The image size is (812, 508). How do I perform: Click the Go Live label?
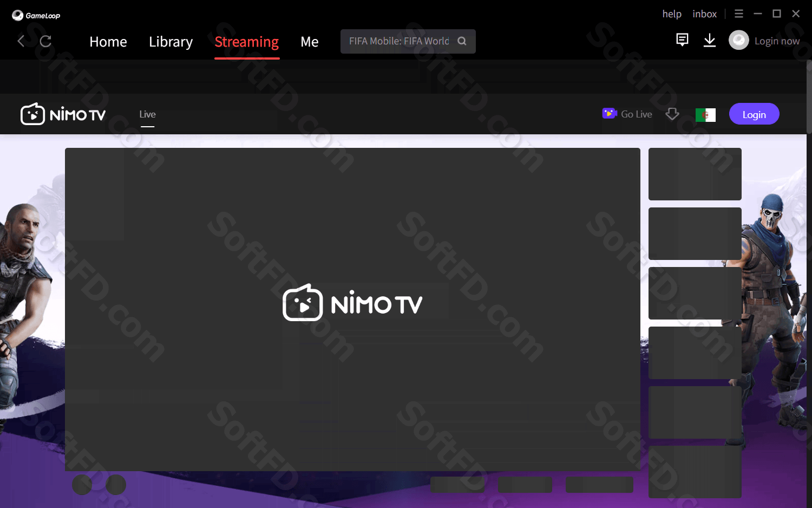point(637,114)
